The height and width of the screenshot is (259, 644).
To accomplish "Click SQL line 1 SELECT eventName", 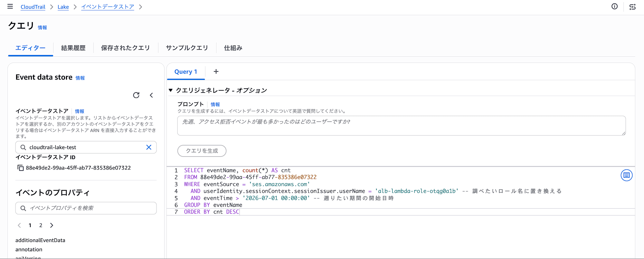I will [x=237, y=170].
